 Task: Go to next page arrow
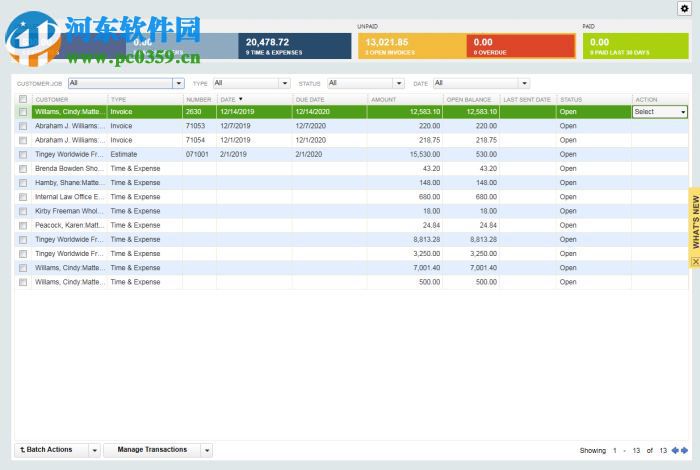click(x=684, y=450)
